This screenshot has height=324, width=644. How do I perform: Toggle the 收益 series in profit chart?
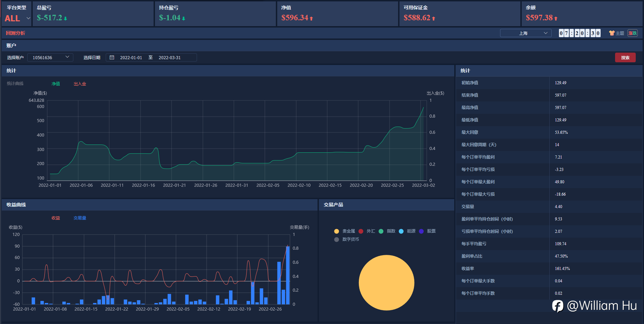[56, 218]
